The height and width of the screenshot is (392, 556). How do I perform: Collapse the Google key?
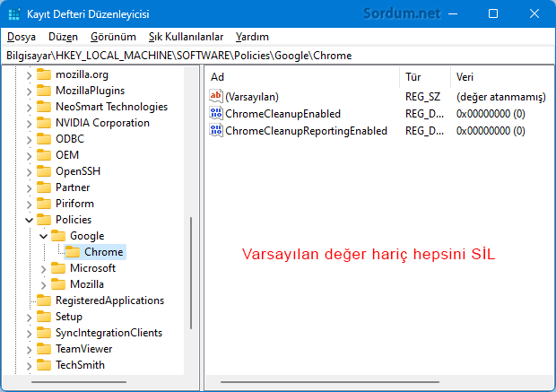click(43, 236)
